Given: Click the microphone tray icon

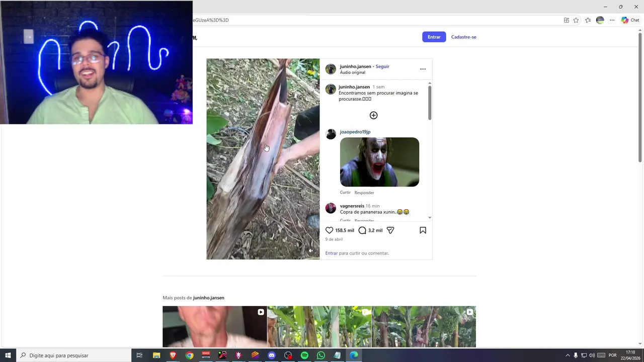Looking at the screenshot, I should click(576, 355).
